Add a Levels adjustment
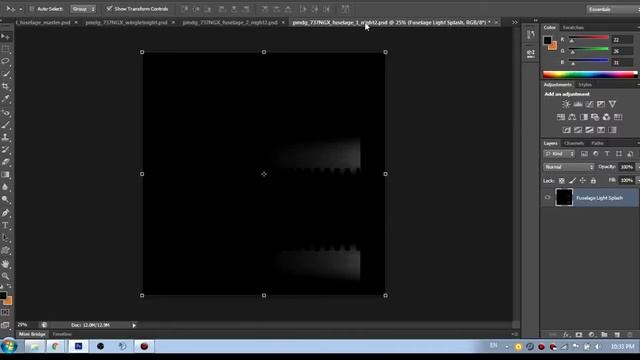Screen dimensions: 640x360 pos(578,104)
